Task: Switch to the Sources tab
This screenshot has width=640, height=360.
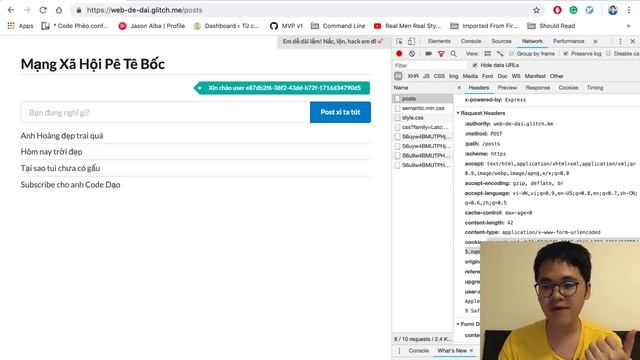Action: pos(501,41)
